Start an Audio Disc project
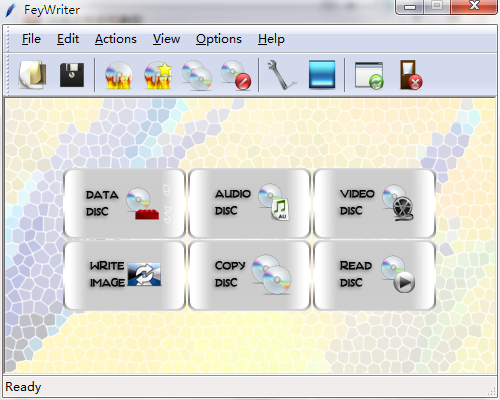 [249, 203]
